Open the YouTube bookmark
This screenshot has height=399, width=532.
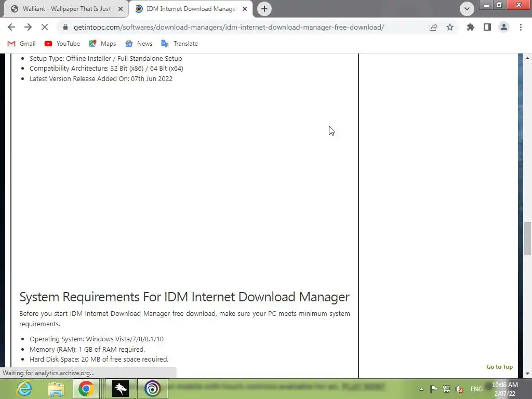[62, 44]
